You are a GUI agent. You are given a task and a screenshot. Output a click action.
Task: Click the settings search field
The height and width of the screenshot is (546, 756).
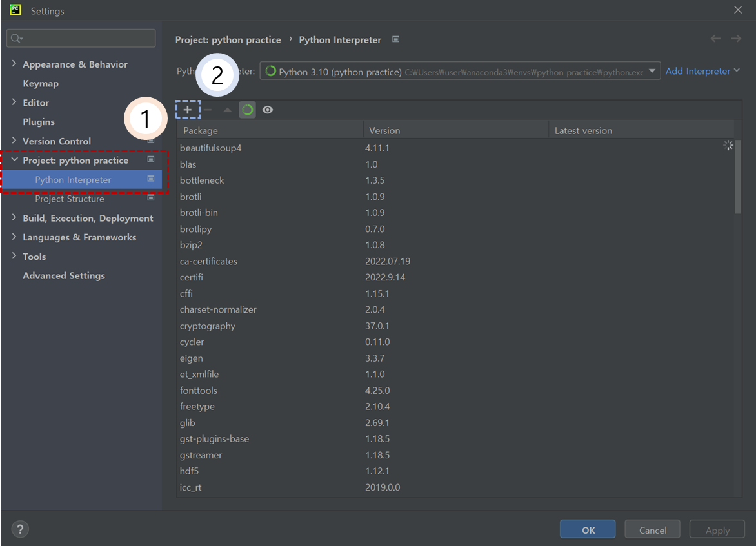coord(81,38)
